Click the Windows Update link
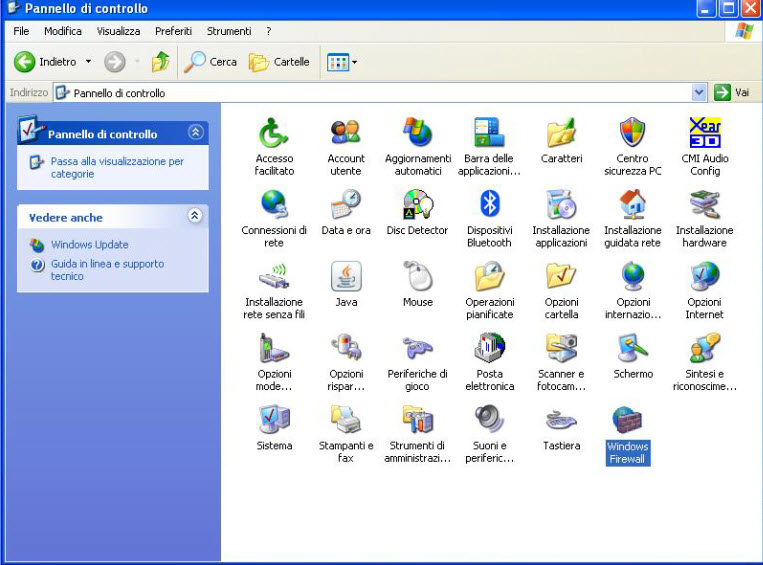Screen dimensions: 763x565 [89, 244]
